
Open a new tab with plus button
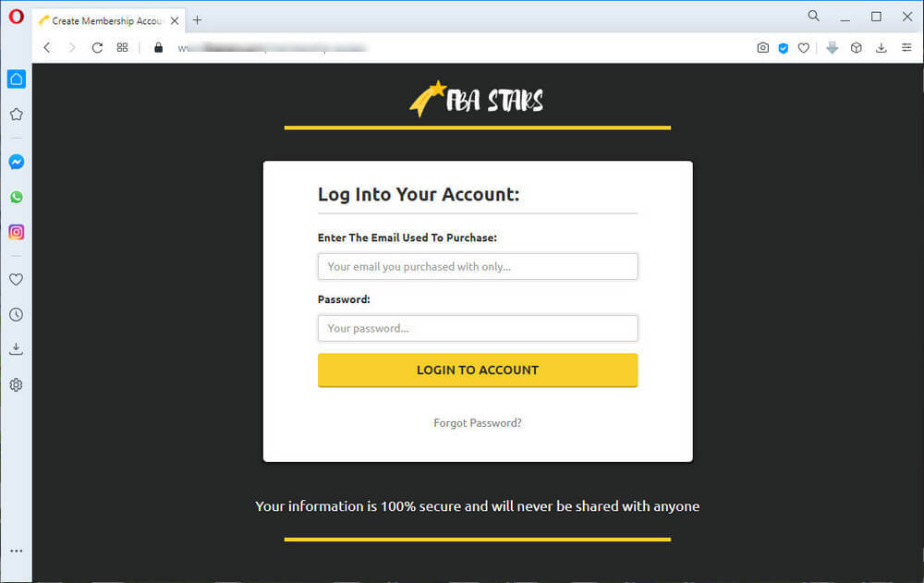[198, 20]
